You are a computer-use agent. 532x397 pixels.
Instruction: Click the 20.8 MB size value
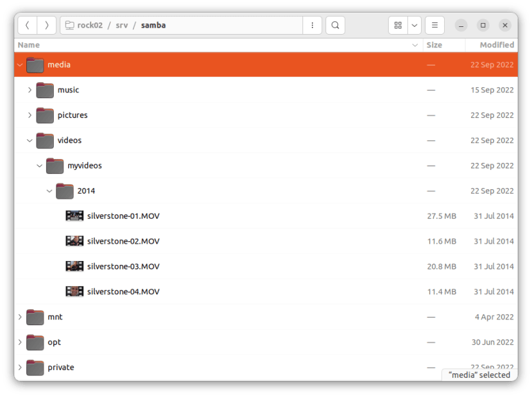442,267
